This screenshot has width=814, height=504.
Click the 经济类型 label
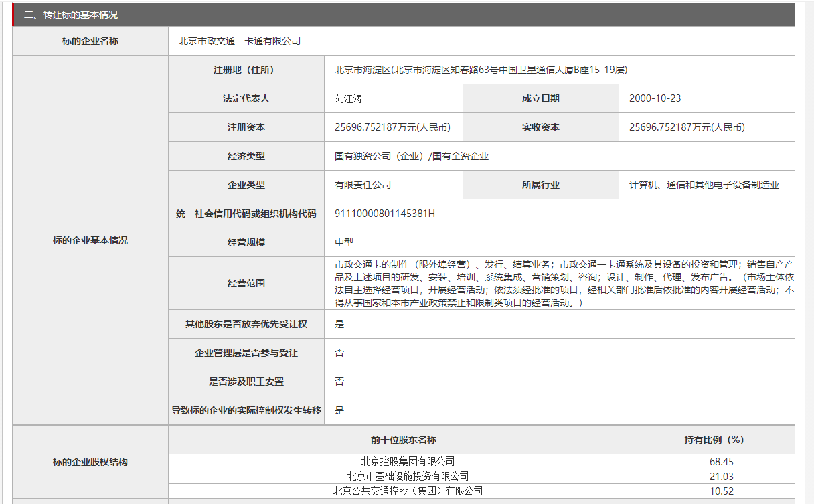point(246,156)
